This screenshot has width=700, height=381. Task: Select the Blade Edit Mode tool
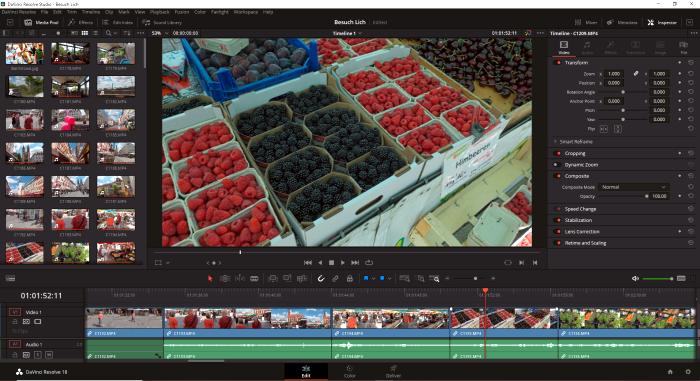[x=254, y=278]
